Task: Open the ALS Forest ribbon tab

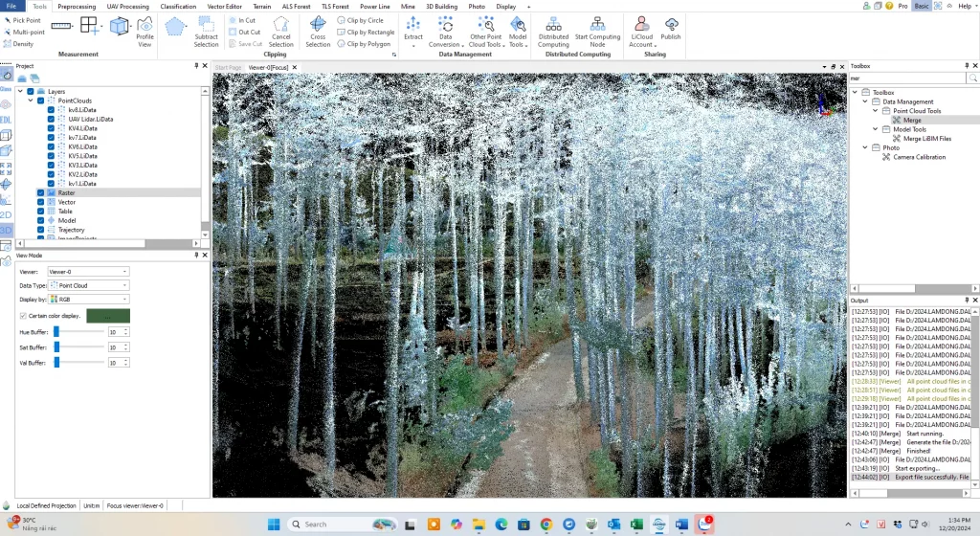Action: [296, 6]
